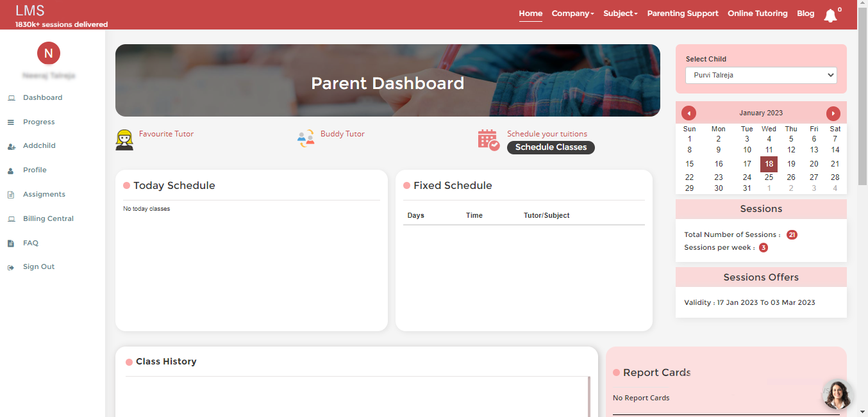Open the chat assistant avatar
This screenshot has height=417, width=868.
pyautogui.click(x=837, y=394)
